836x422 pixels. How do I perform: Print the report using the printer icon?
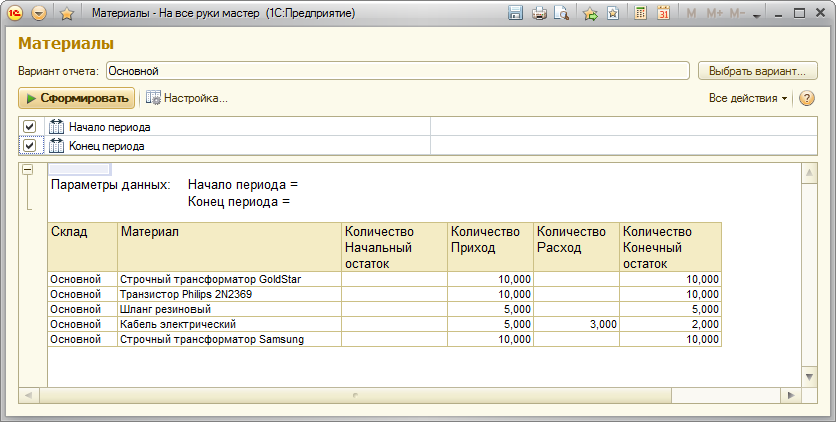point(539,13)
